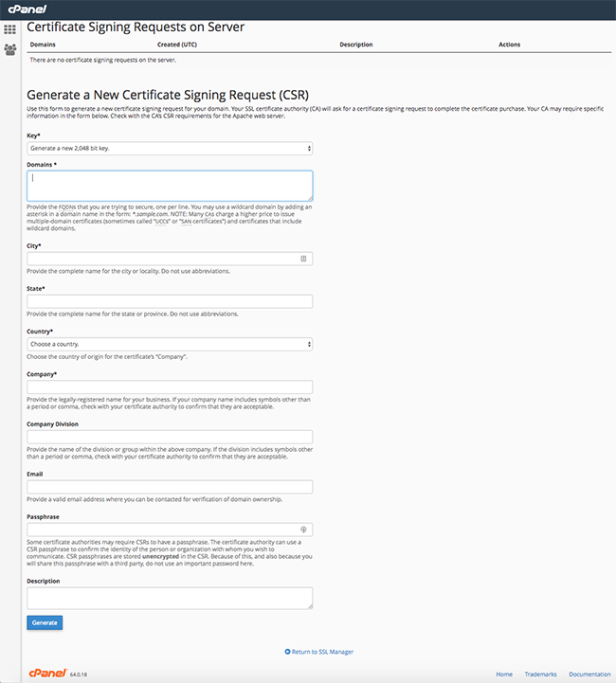Click the cPanel footer logo
The image size is (616, 683).
tap(45, 674)
